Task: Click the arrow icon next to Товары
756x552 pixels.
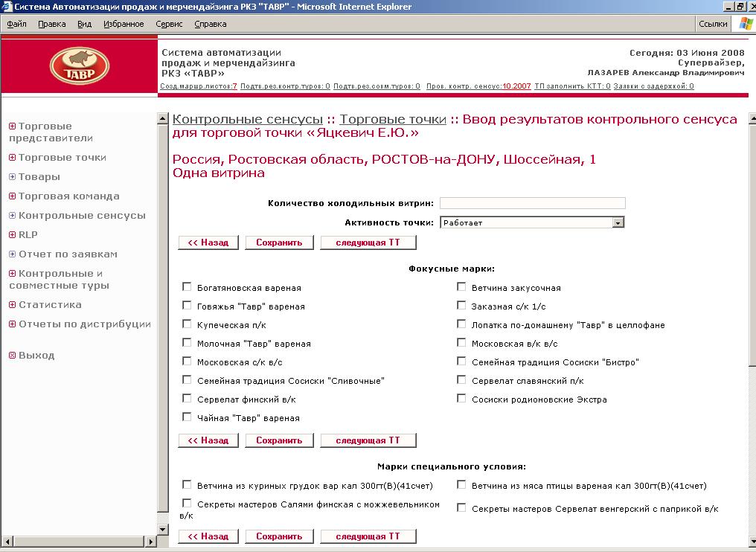Action: [12, 177]
